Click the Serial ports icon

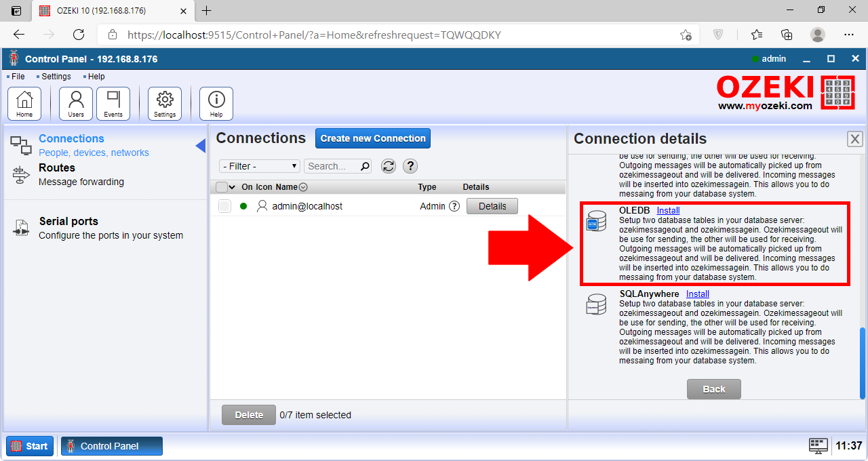(x=21, y=228)
